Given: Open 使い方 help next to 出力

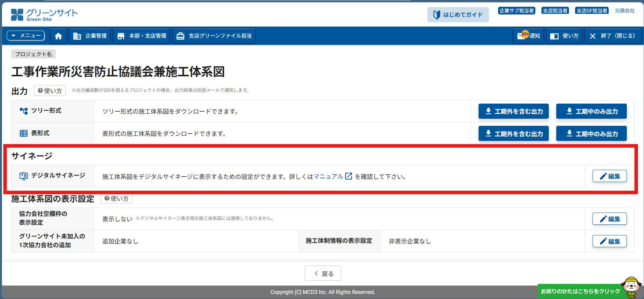Looking at the screenshot, I should (50, 91).
